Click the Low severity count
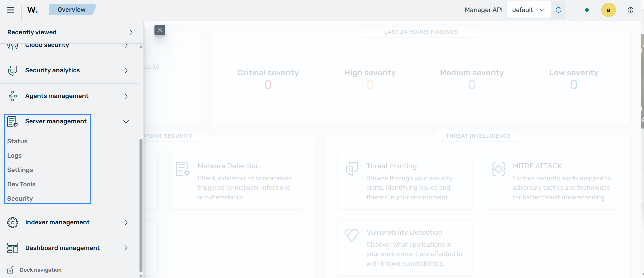This screenshot has height=278, width=644. (574, 85)
